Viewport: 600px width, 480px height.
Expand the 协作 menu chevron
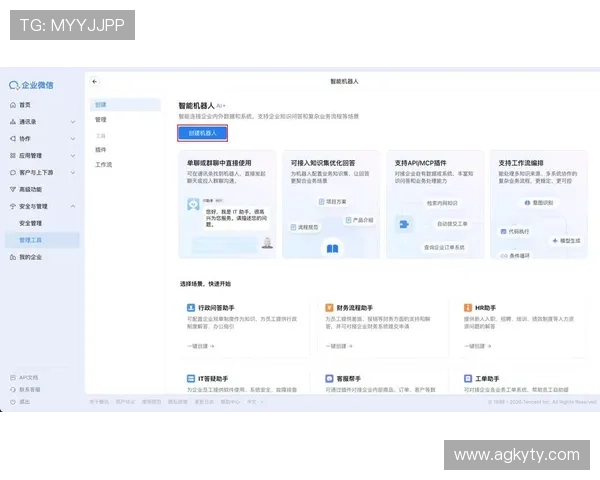coord(73,139)
